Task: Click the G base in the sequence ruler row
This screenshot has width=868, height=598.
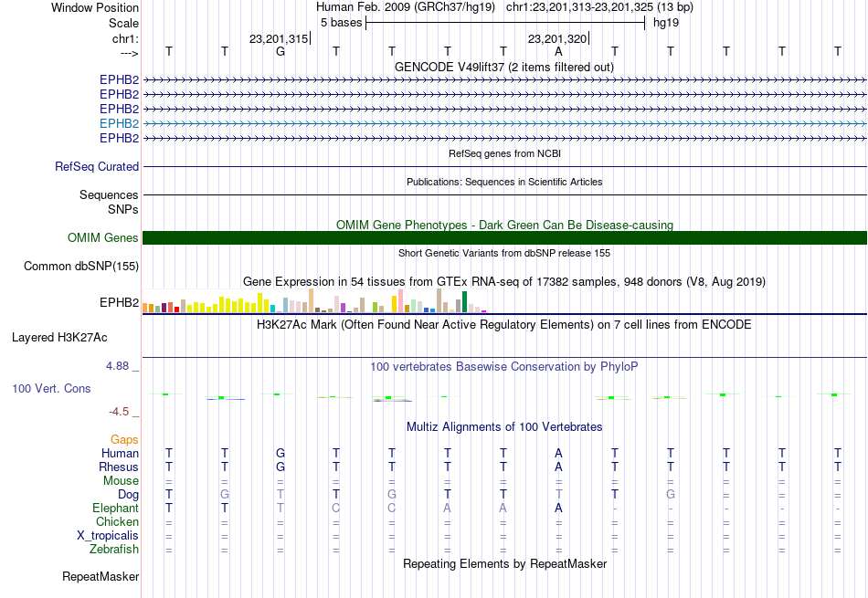Action: point(281,51)
